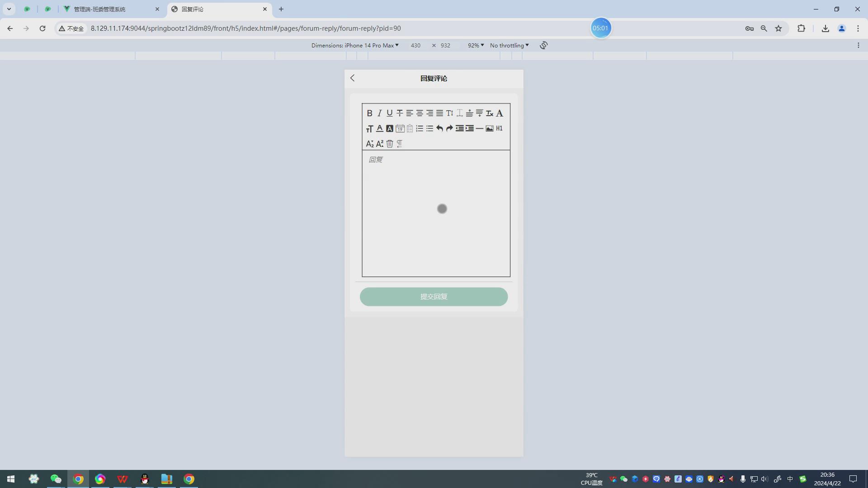This screenshot has width=868, height=488.
Task: Redo the last edit
Action: click(x=449, y=128)
